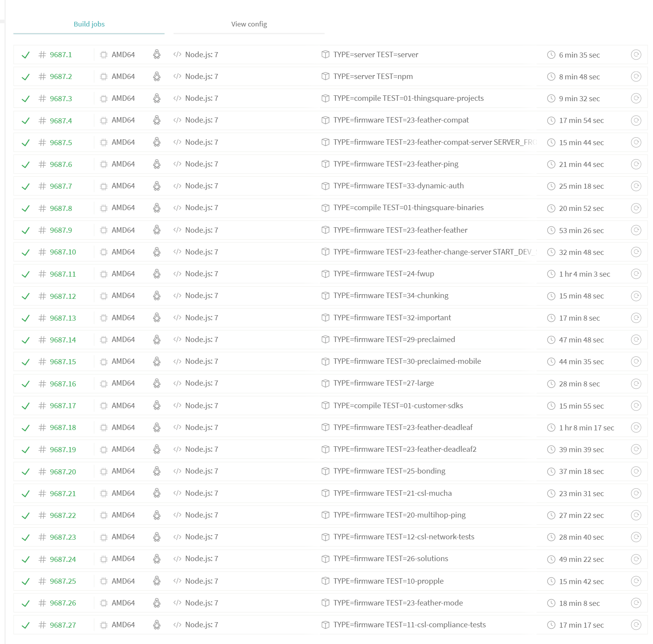653x644 pixels.
Task: Click the clock icon on job 9687.17
Action: click(551, 406)
